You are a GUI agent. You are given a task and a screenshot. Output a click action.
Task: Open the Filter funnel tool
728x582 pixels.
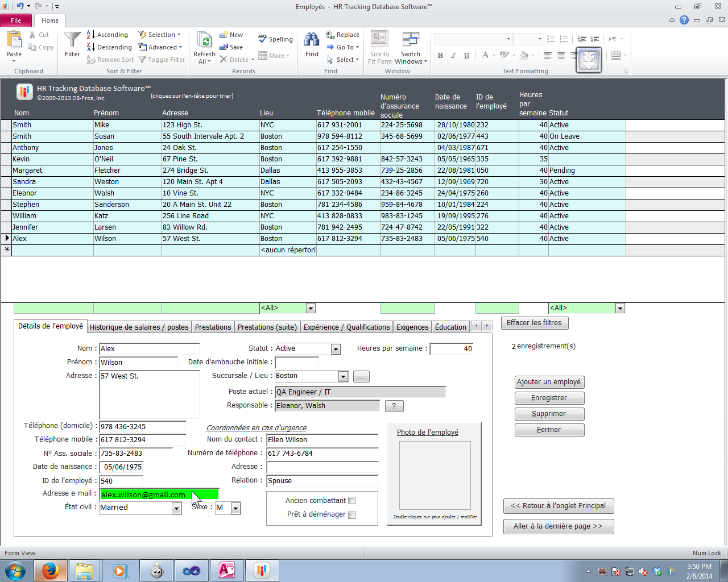[72, 40]
